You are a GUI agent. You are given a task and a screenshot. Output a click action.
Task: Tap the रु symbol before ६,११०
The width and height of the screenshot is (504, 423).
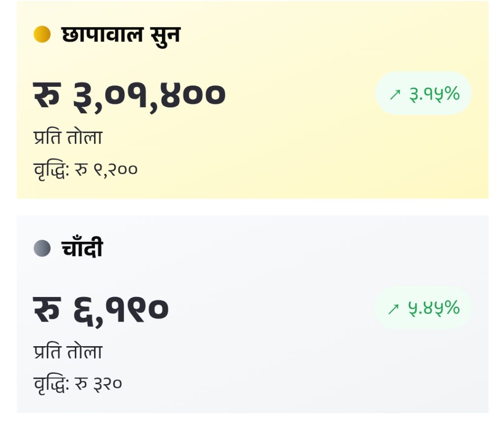click(x=46, y=308)
